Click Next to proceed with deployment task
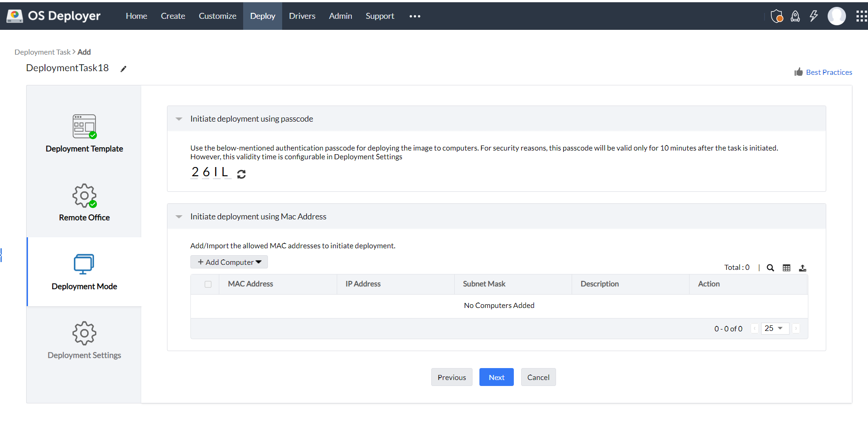Image resolution: width=868 pixels, height=436 pixels. (x=496, y=377)
